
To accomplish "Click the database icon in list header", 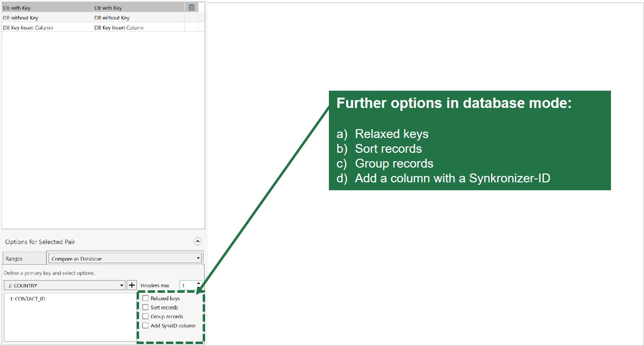I will pos(191,7).
